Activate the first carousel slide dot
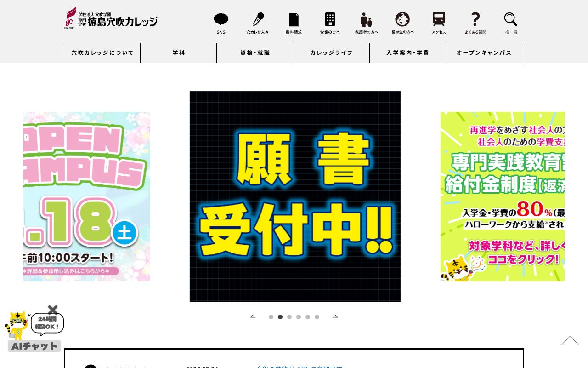This screenshot has height=368, width=588. click(x=271, y=317)
